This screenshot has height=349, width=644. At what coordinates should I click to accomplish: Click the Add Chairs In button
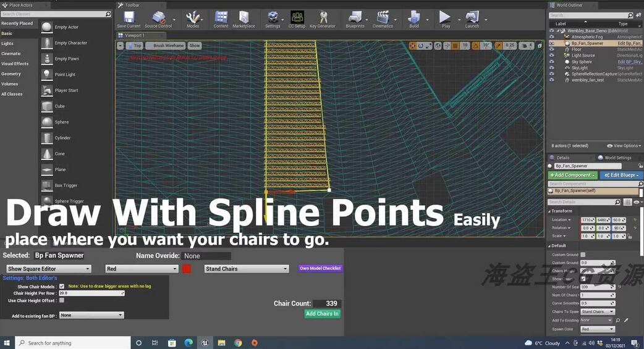click(322, 314)
